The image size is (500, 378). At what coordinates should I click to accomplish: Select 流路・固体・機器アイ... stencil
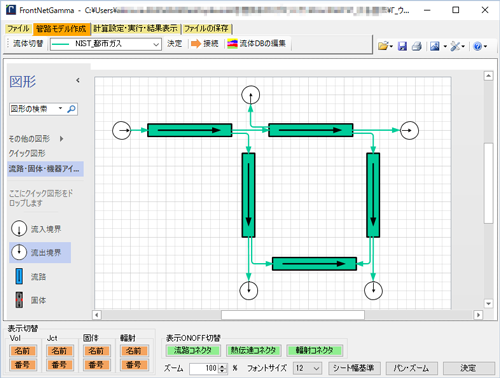click(x=45, y=169)
